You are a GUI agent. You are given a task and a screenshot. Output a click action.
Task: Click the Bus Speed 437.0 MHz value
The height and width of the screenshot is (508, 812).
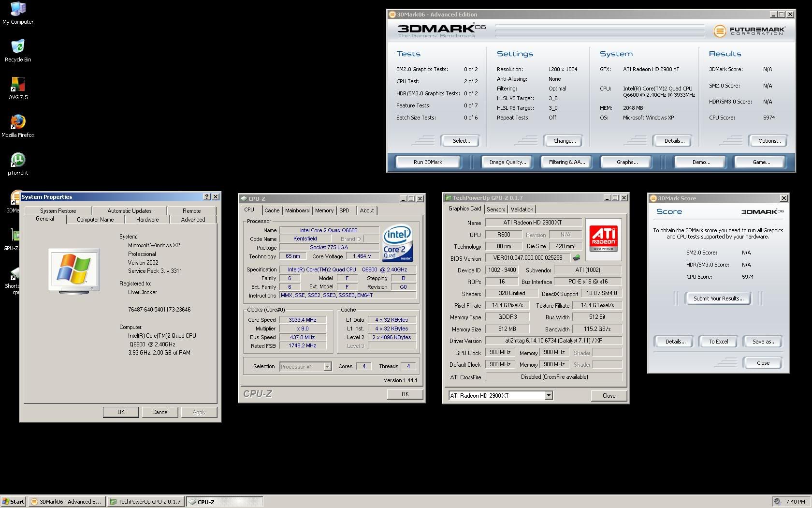click(303, 337)
